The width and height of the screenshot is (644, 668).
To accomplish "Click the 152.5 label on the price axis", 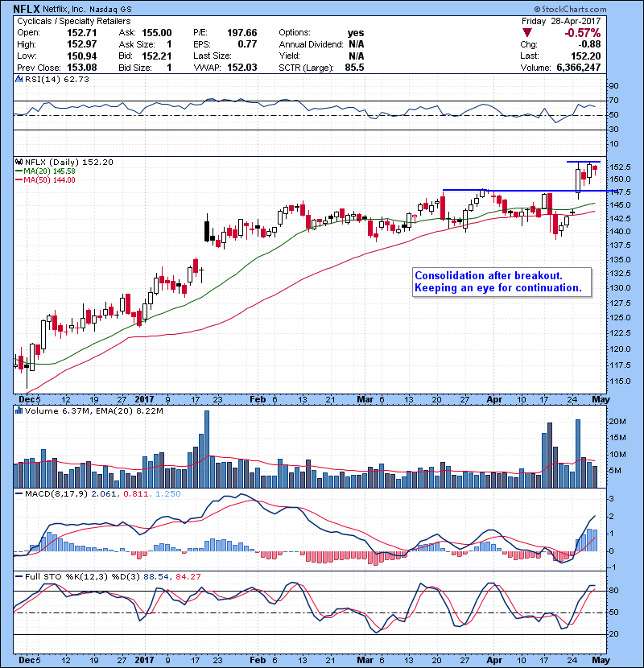I will pyautogui.click(x=620, y=167).
